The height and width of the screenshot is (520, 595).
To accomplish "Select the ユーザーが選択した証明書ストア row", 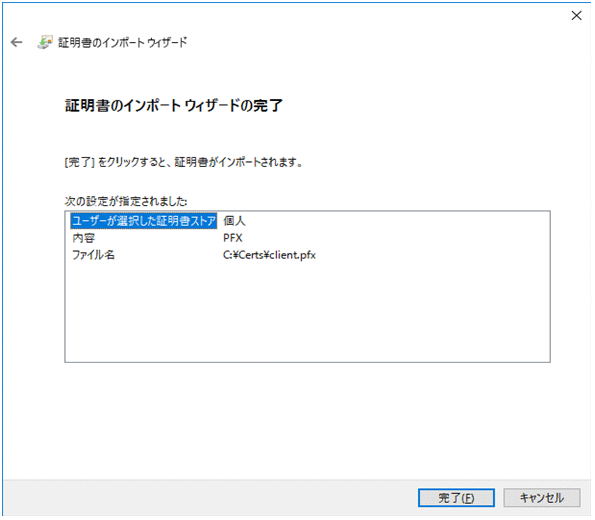I will [144, 221].
